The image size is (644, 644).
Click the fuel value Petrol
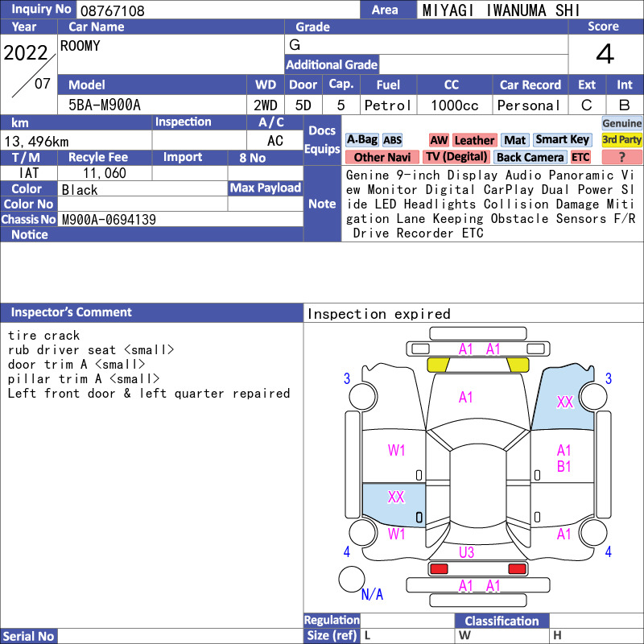pyautogui.click(x=387, y=105)
